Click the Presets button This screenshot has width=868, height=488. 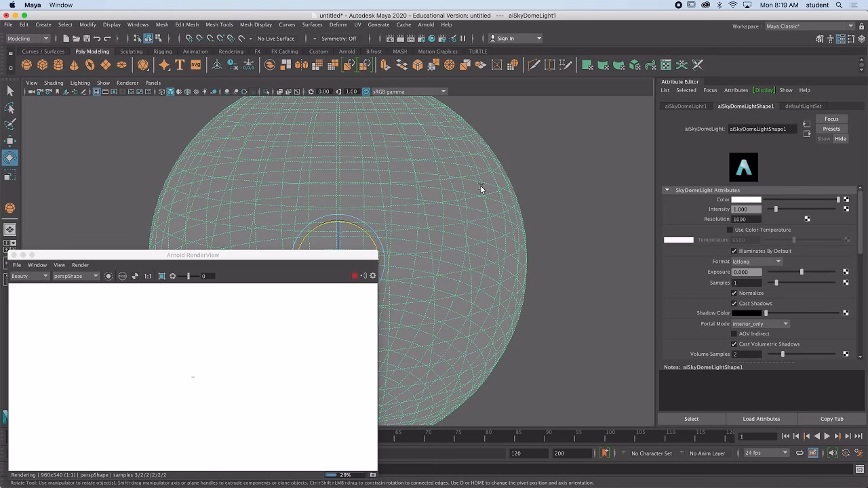point(831,129)
